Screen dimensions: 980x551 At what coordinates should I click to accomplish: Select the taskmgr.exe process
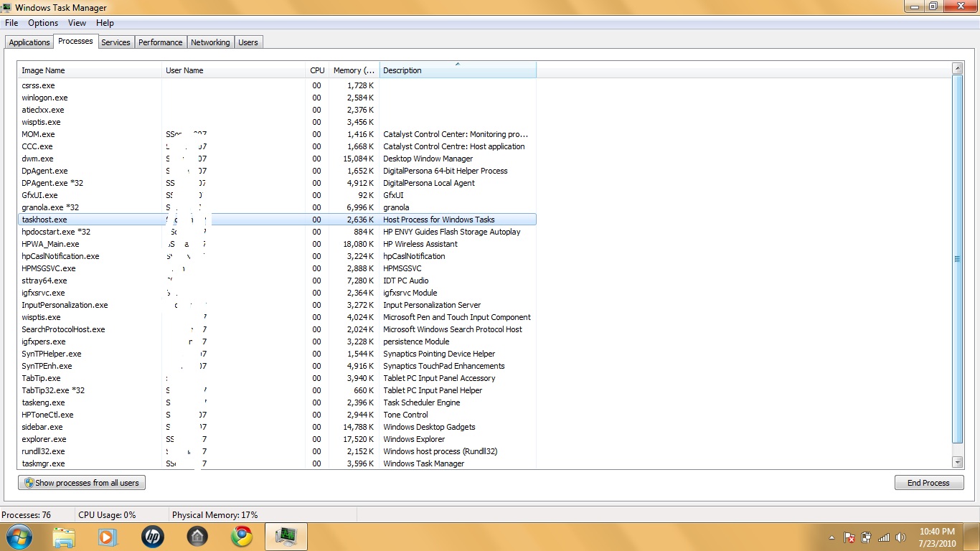[x=277, y=463]
